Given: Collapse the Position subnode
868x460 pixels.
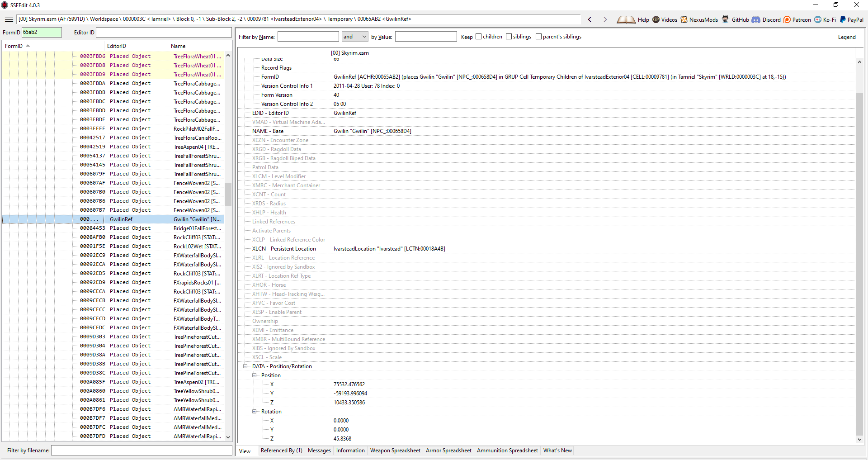Looking at the screenshot, I should (x=255, y=375).
